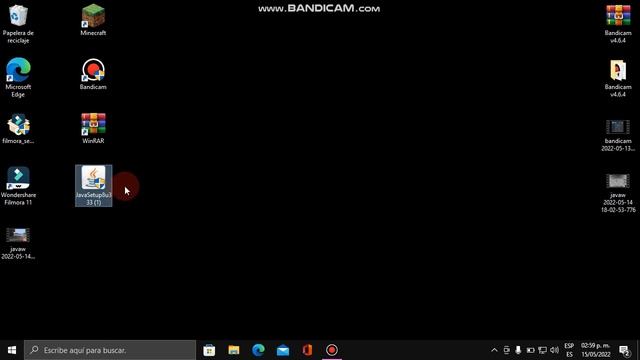Click the Meet Now tray icon
This screenshot has height=360, width=640.
coord(507,350)
